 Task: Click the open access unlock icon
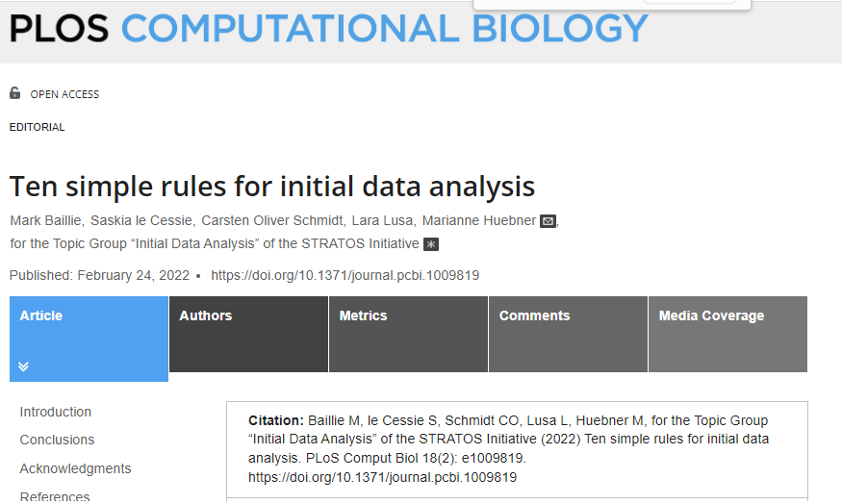tap(14, 93)
